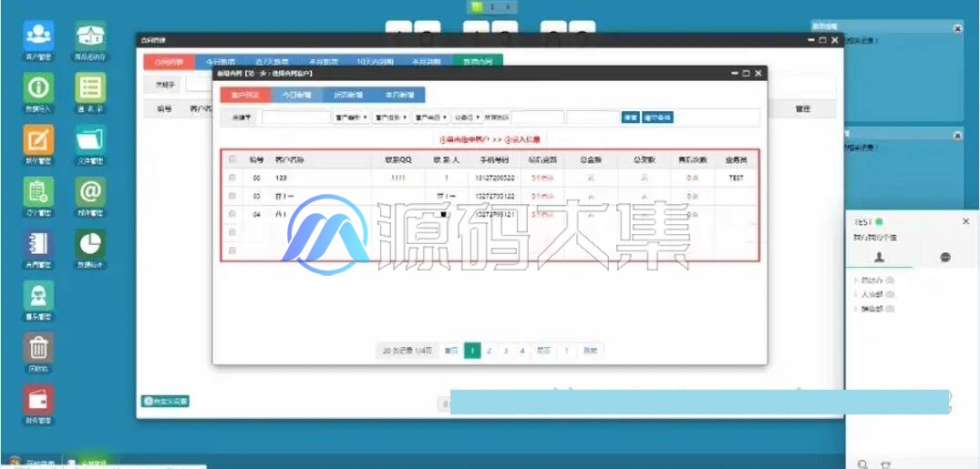Image resolution: width=980 pixels, height=469 pixels.
Task: Open the teal person-with-glasses desktop icon
Action: 39,295
